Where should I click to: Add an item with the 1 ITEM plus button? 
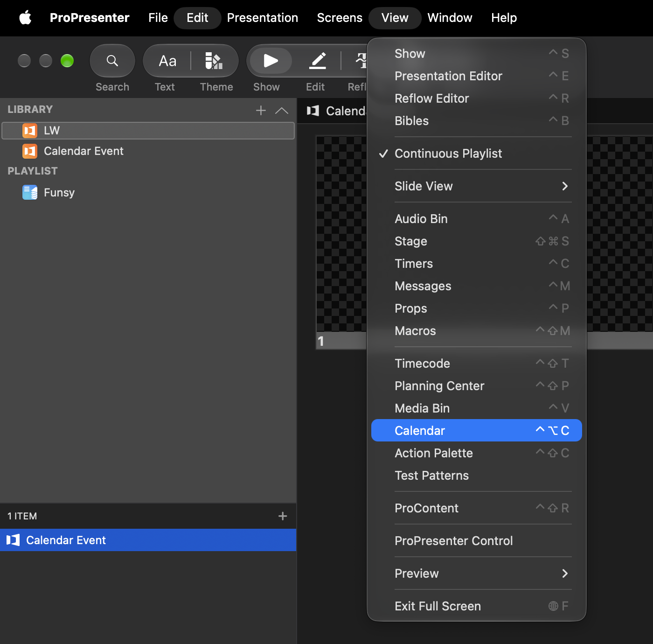click(x=283, y=516)
